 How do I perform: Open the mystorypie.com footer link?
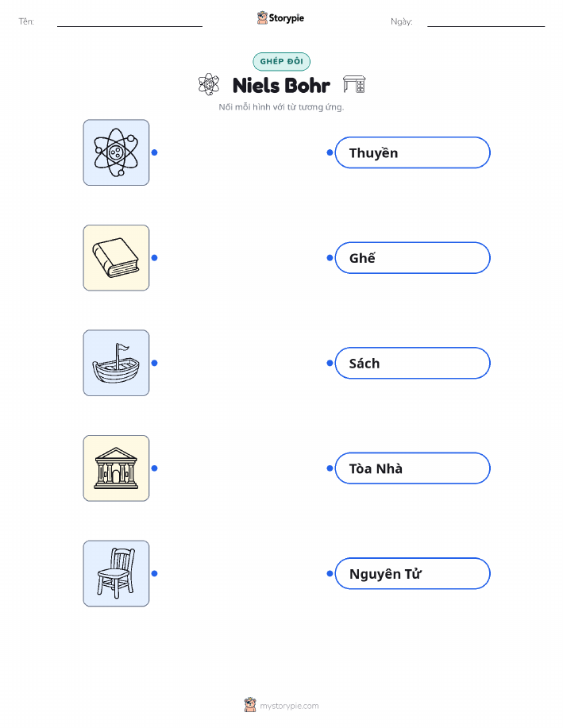pyautogui.click(x=289, y=706)
